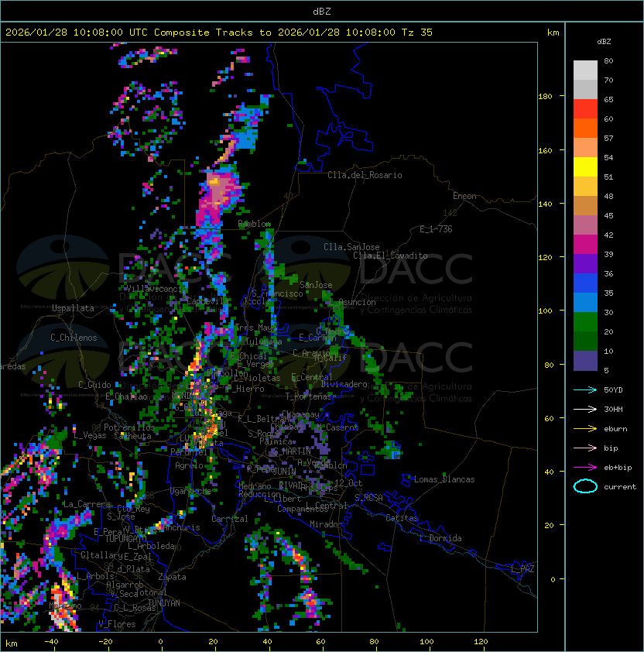Click the Villavicencio location label
The width and height of the screenshot is (644, 652).
[153, 288]
